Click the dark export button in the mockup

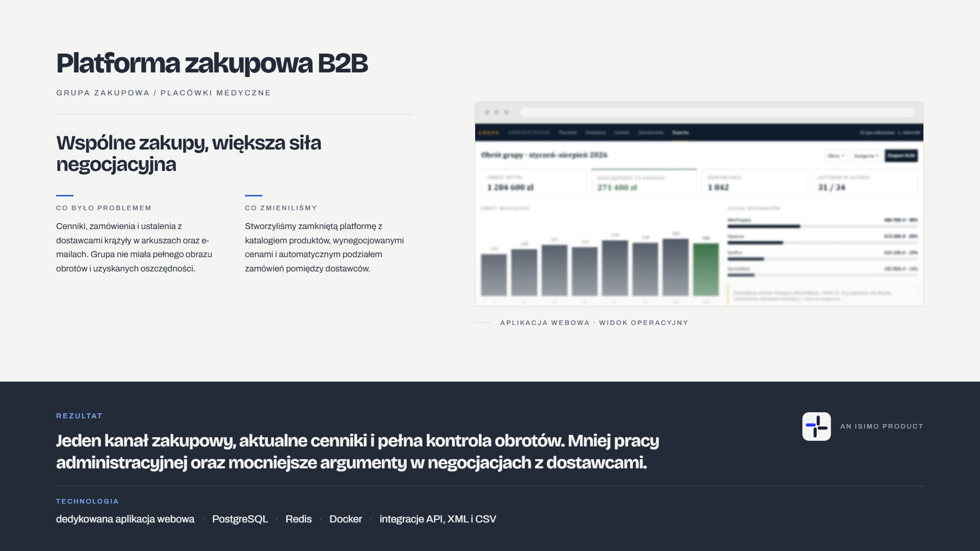click(901, 156)
